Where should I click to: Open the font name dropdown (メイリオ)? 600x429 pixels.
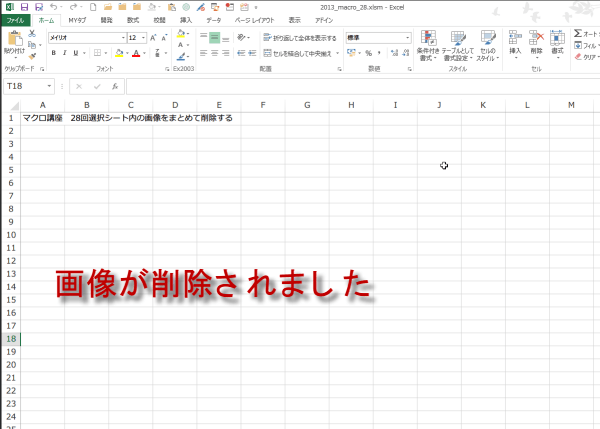[123, 38]
